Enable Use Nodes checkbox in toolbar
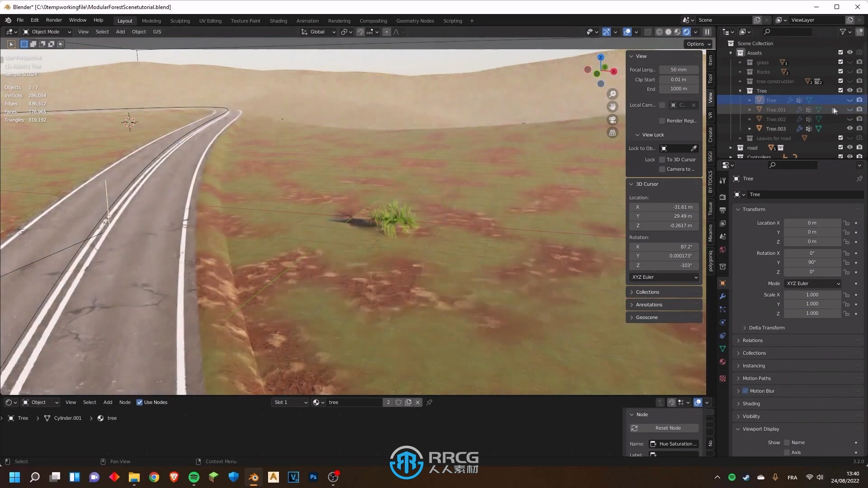This screenshot has height=488, width=868. click(x=140, y=402)
